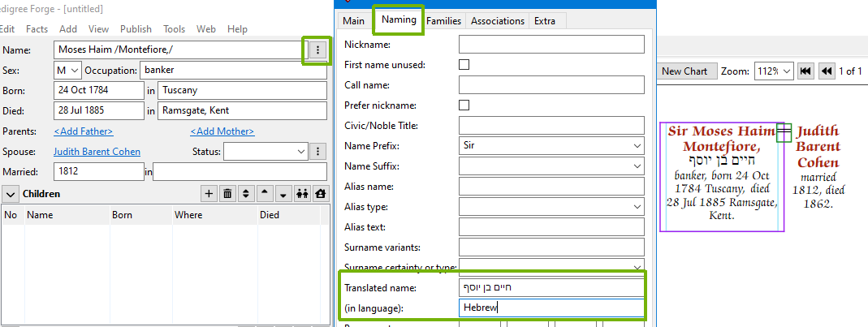The height and width of the screenshot is (327, 868).
Task: Click the Nickname input field
Action: (551, 45)
